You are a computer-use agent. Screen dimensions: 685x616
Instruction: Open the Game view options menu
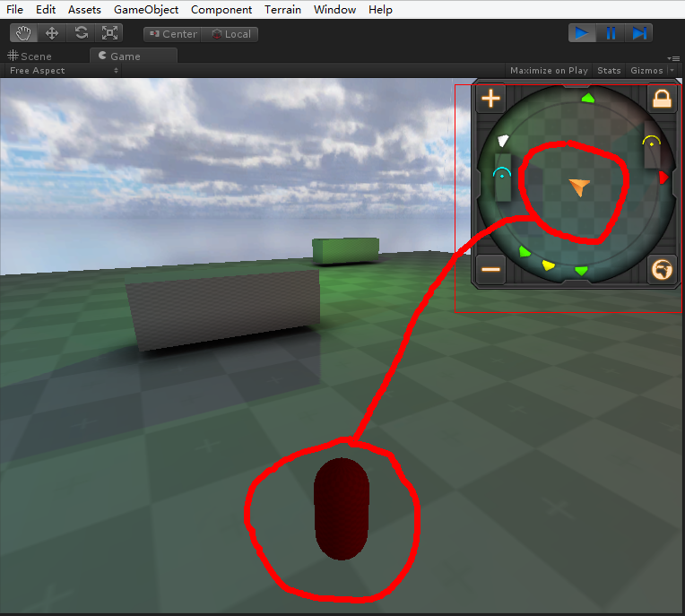673,58
